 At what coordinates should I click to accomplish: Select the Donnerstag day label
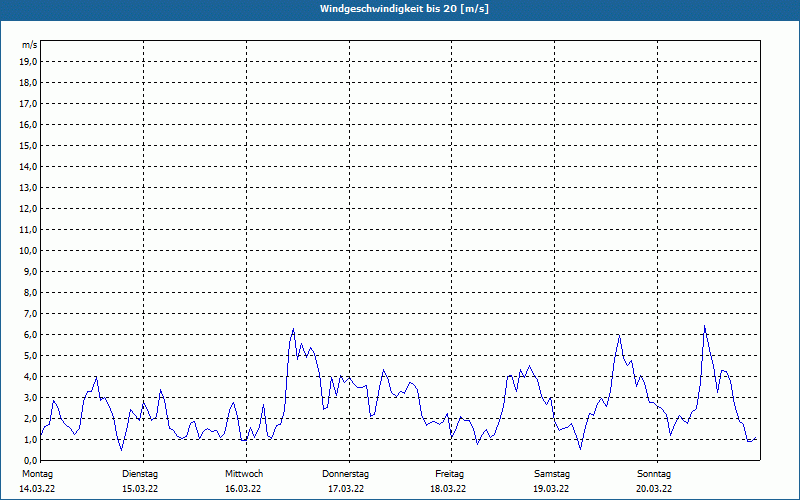coord(345,474)
